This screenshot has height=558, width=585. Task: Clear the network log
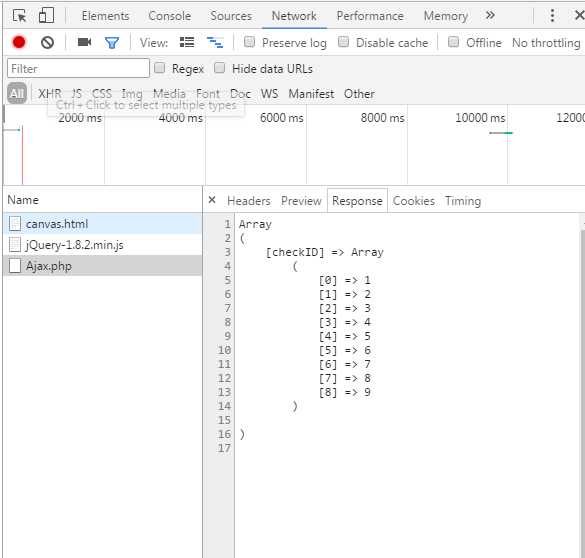coord(47,43)
